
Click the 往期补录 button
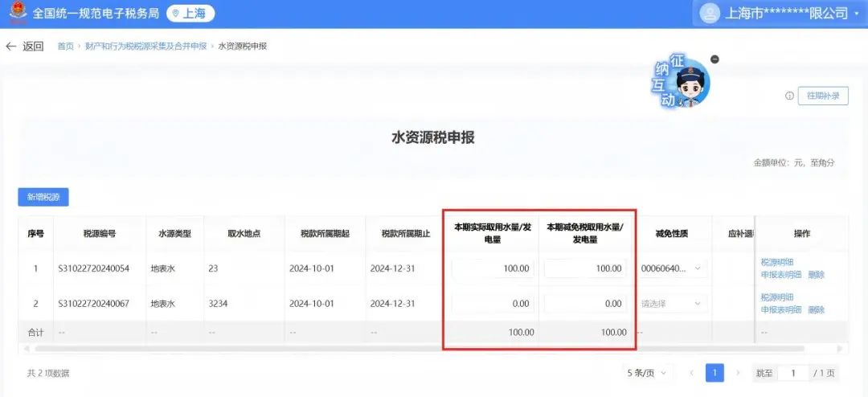click(x=822, y=96)
